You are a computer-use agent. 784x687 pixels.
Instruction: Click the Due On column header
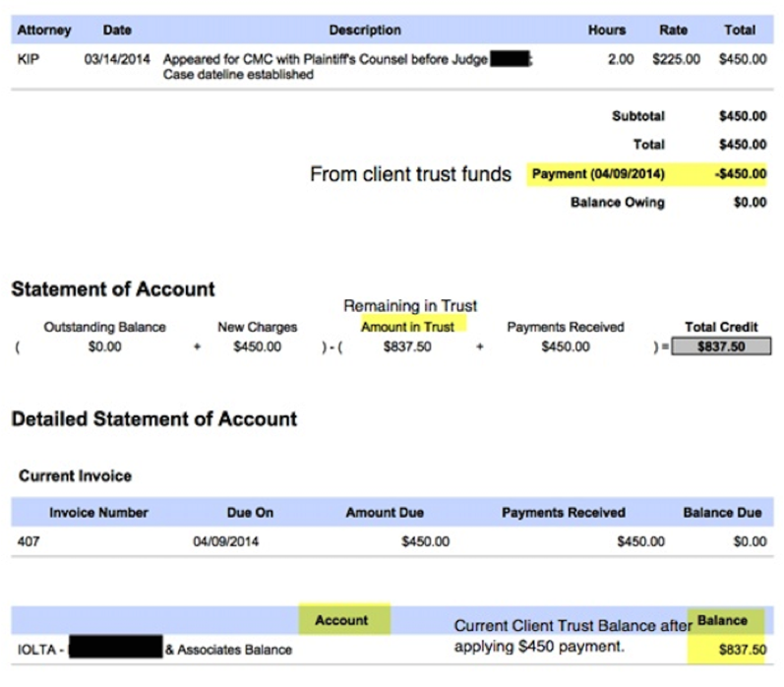250,513
